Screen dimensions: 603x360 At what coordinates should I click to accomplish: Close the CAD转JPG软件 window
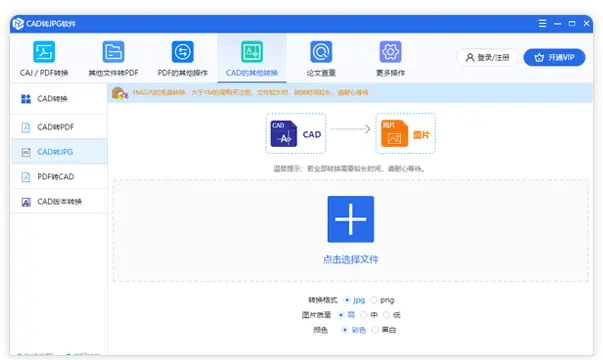point(586,24)
